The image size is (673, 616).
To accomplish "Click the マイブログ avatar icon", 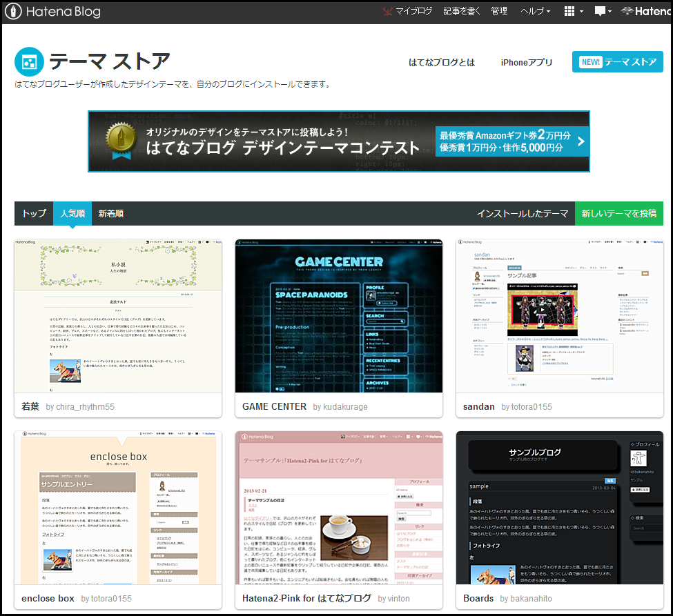I will 387,11.
